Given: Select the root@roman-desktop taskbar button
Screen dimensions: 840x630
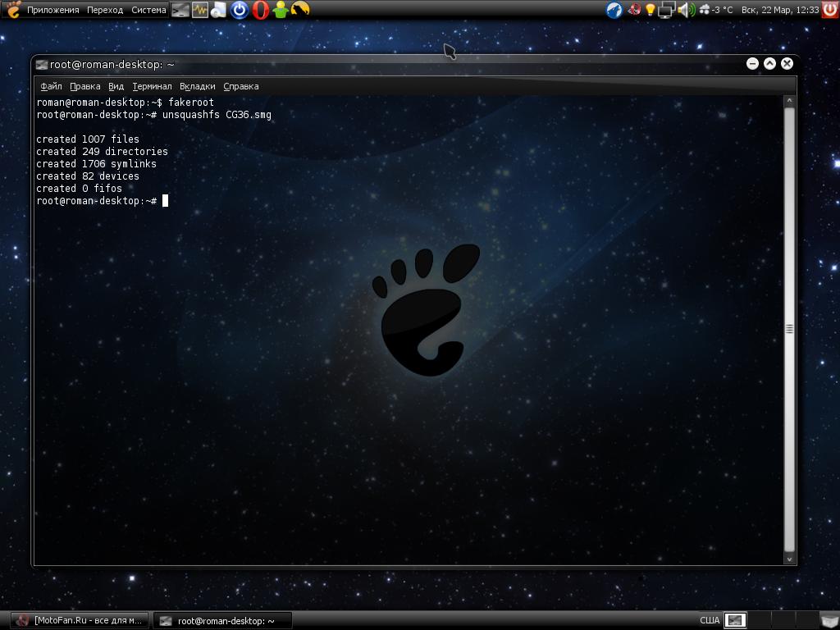Looking at the screenshot, I should point(223,620).
